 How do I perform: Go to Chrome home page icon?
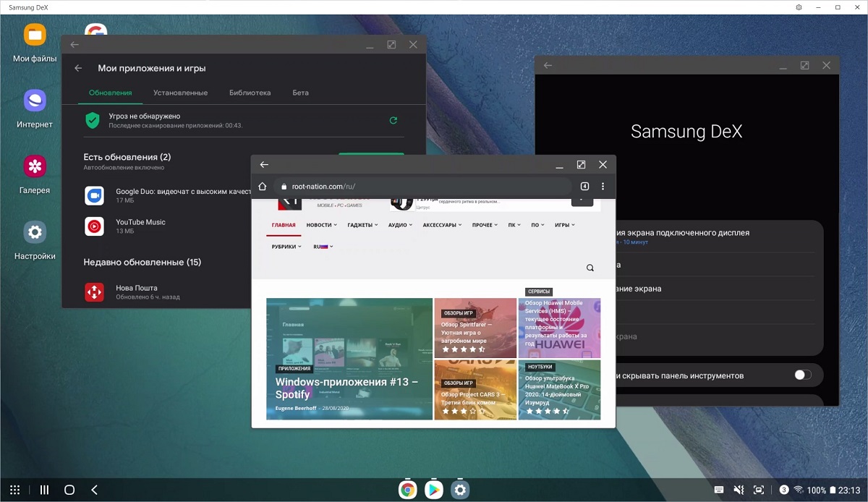click(x=263, y=186)
